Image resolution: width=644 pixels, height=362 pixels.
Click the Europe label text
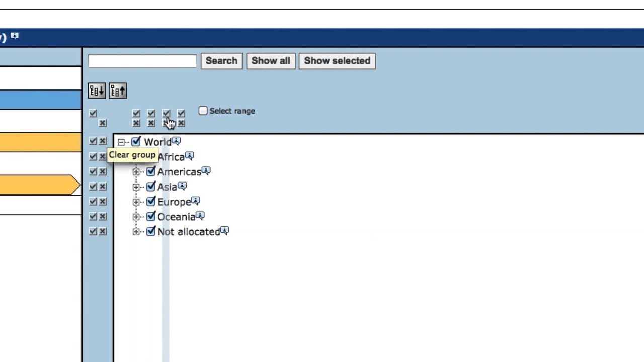tap(174, 202)
